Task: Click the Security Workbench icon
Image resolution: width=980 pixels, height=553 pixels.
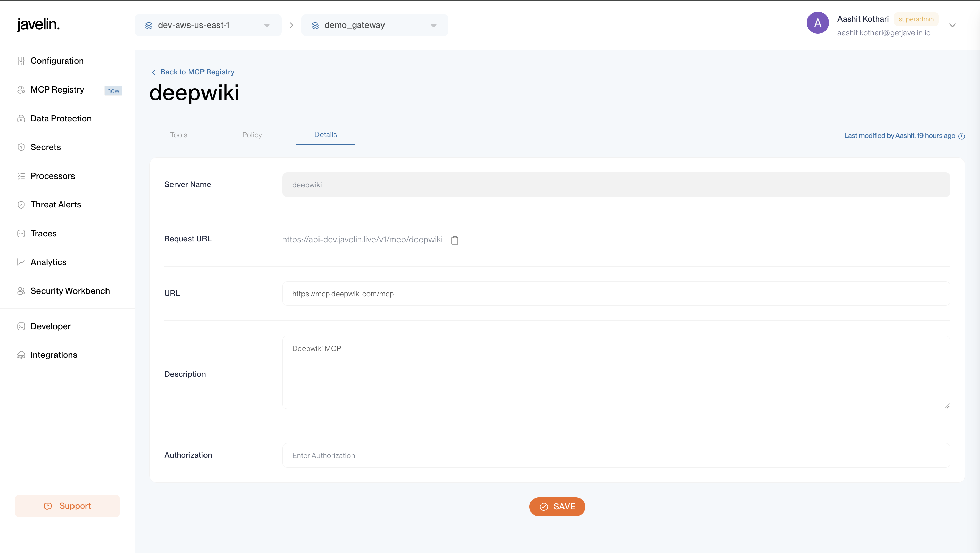Action: (21, 291)
